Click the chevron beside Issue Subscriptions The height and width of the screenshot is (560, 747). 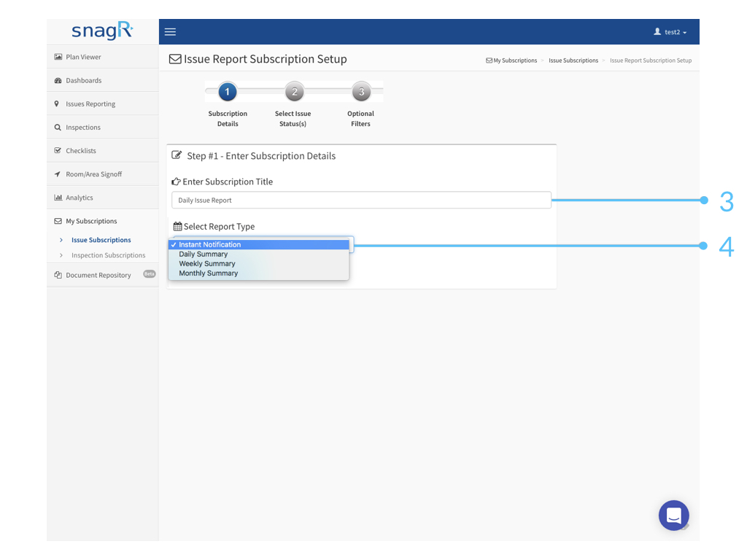pyautogui.click(x=61, y=240)
